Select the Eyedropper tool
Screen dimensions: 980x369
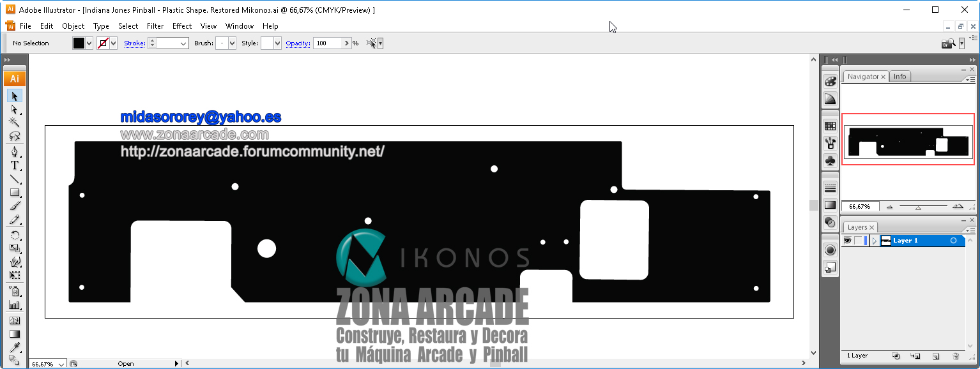(14, 347)
